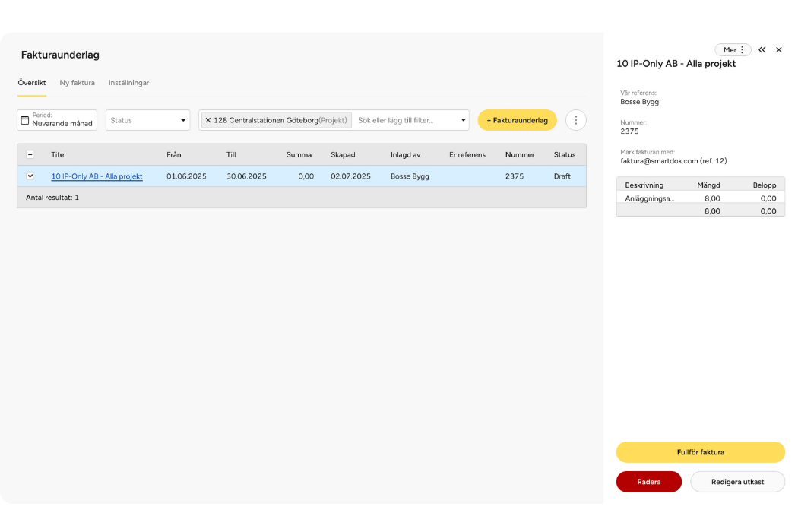Click the faktura@smartdok.com (ref. 12) text
Image resolution: width=798 pixels, height=532 pixels.
(x=673, y=161)
